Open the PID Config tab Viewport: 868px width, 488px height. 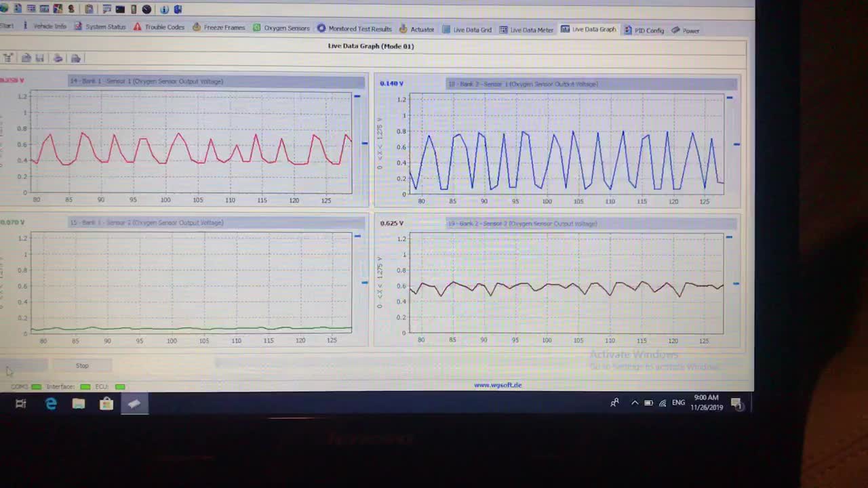click(644, 30)
